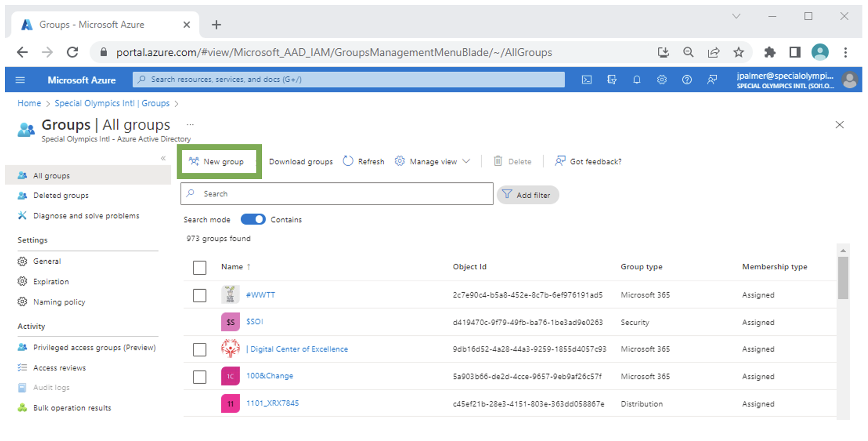Close the Groups blade with the X
The width and height of the screenshot is (868, 441).
click(x=840, y=125)
